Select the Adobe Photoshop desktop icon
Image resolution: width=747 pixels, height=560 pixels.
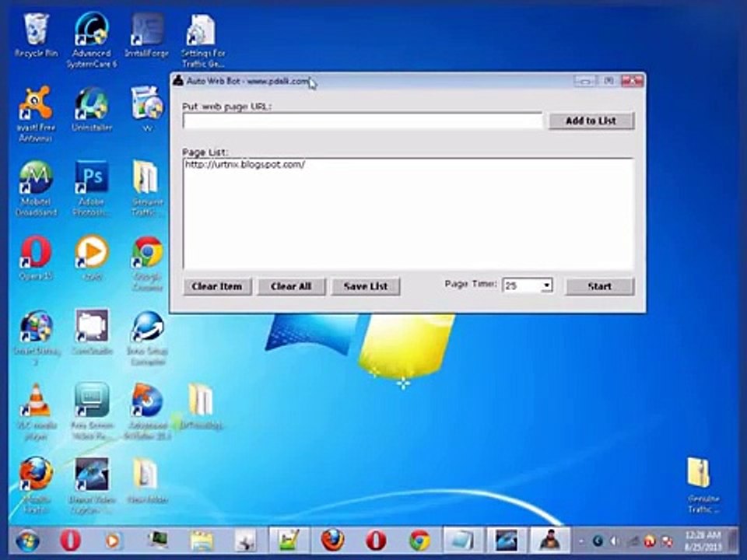[92, 188]
